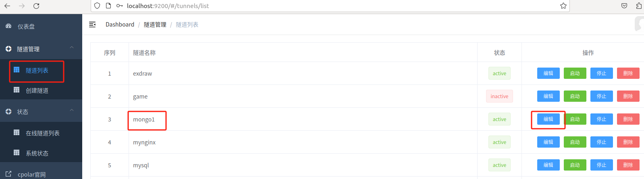Click the shield icon in address bar
Image resolution: width=644 pixels, height=179 pixels.
[97, 6]
